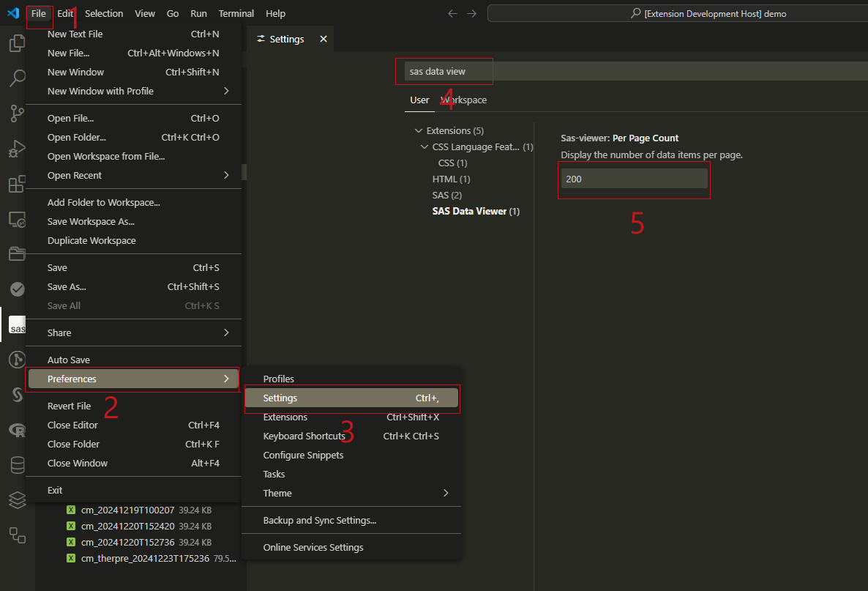Click the folders icon in activity bar
The width and height of the screenshot is (868, 591).
(17, 253)
